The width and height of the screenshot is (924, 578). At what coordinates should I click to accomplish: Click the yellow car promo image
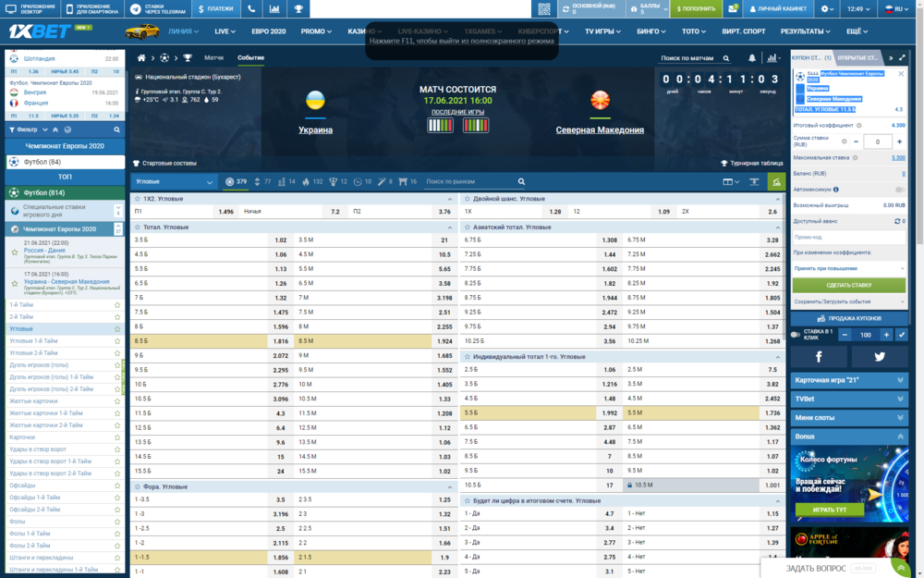coord(142,31)
